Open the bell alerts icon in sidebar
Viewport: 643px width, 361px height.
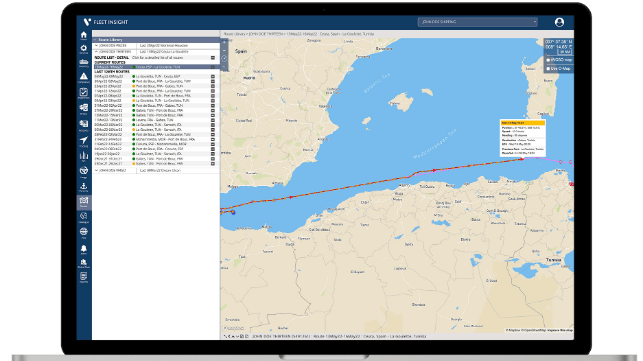[x=84, y=249]
